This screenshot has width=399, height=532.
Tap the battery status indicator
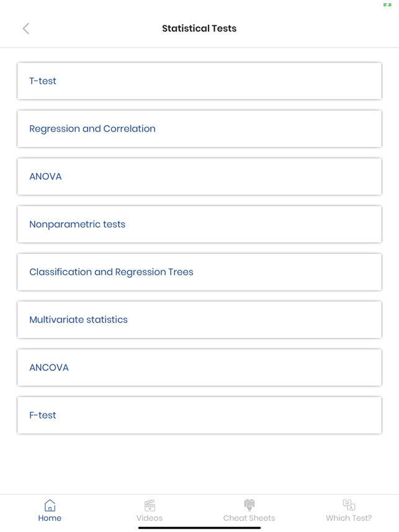(x=387, y=5)
